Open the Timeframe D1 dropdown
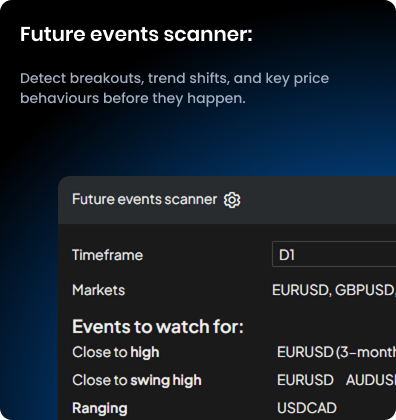The height and width of the screenshot is (420, 396). (x=334, y=254)
